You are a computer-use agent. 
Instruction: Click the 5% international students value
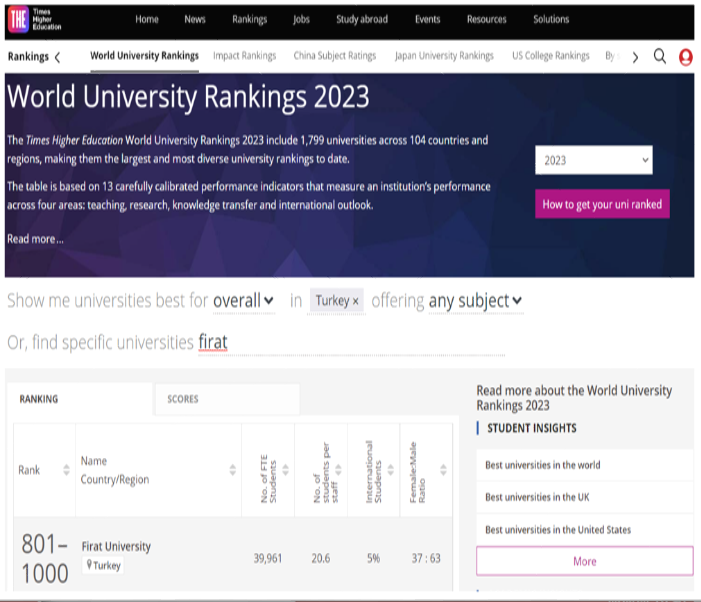[373, 558]
